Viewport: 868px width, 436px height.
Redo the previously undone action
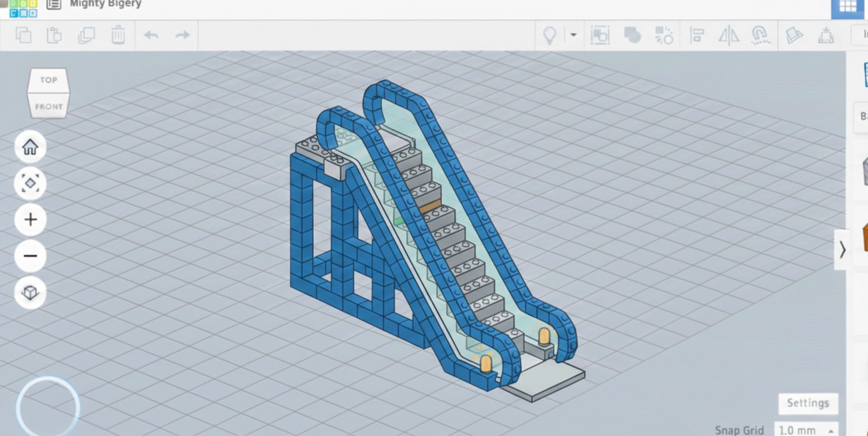[182, 35]
